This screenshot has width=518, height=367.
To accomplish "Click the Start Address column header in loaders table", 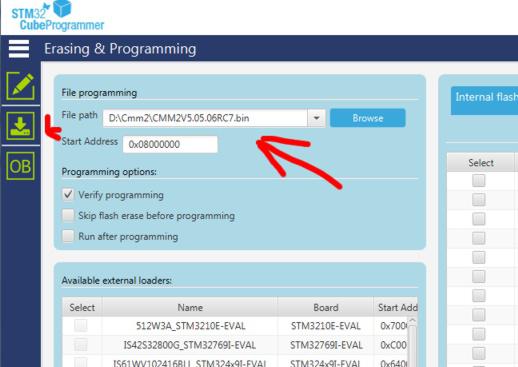I will [396, 307].
